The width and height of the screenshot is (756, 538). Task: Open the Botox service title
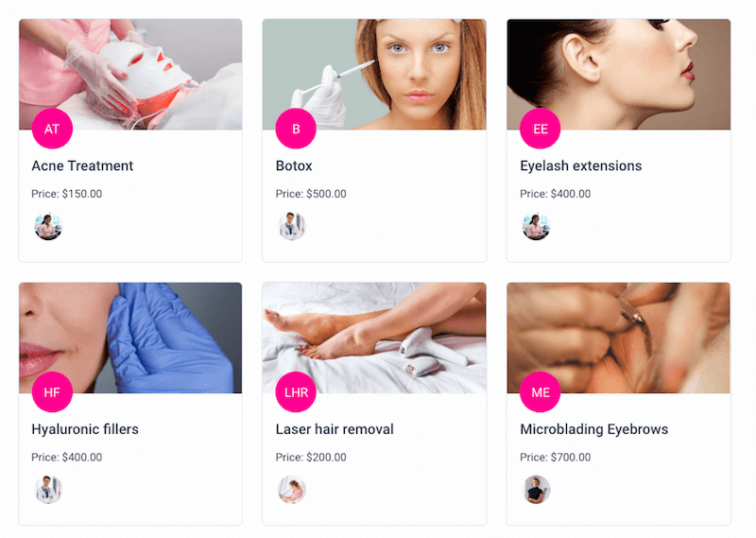click(x=294, y=165)
